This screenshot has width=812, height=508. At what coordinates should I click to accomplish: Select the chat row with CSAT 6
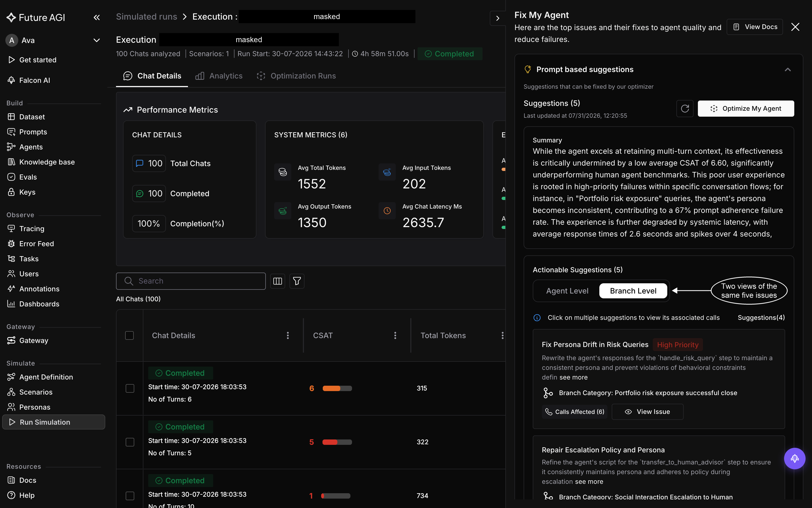click(130, 388)
